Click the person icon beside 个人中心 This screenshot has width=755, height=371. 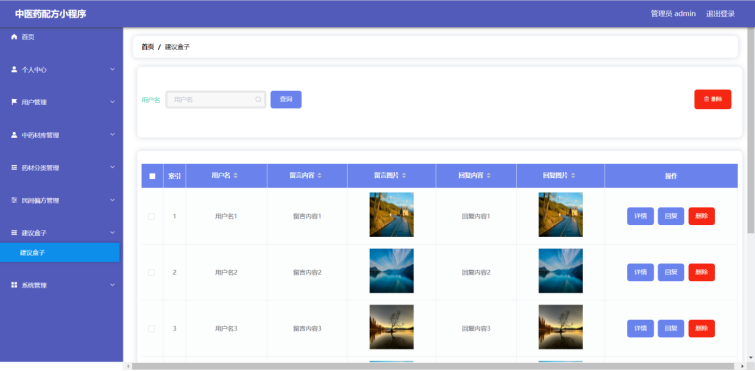click(14, 69)
